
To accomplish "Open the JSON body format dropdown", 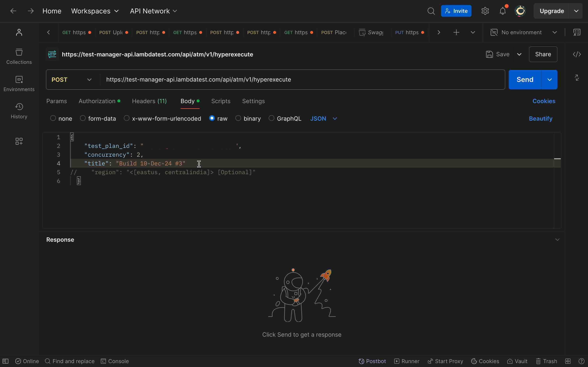I will [324, 119].
